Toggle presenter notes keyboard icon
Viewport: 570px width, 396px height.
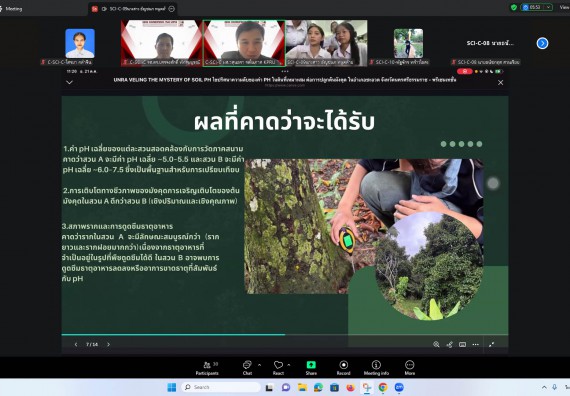(x=462, y=344)
